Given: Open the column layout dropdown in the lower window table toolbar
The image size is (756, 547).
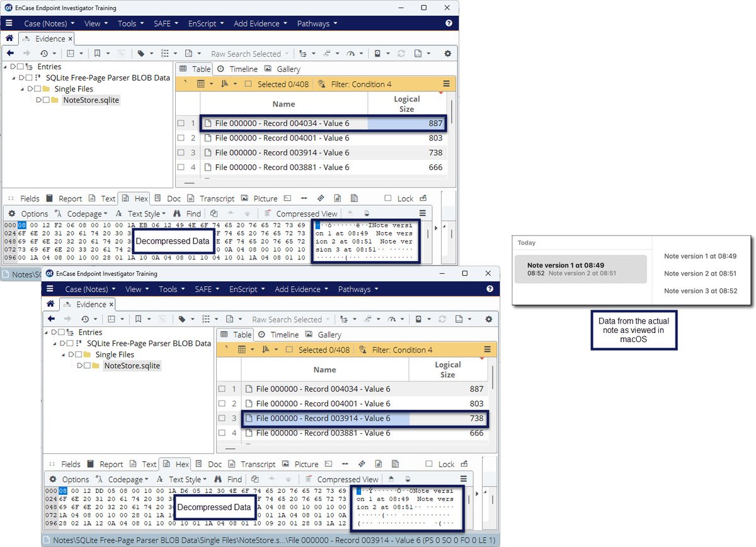Looking at the screenshot, I should (x=246, y=350).
